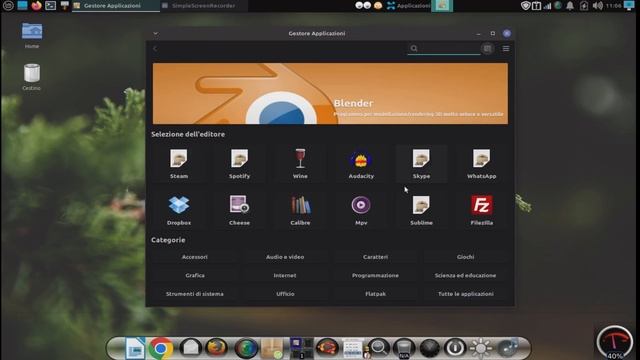This screenshot has height=360, width=640.
Task: Open the volume control in tray
Action: point(597,6)
